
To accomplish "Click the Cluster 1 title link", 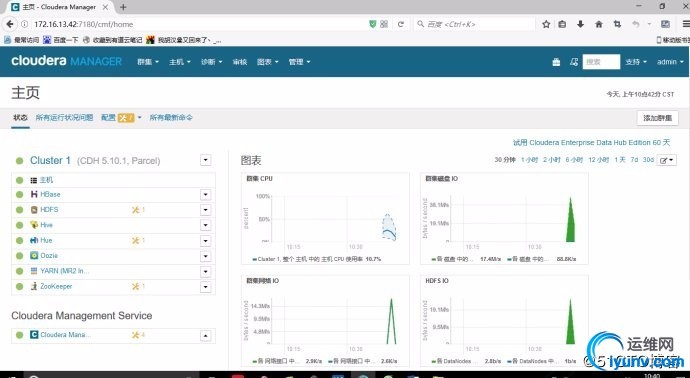I will [50, 161].
